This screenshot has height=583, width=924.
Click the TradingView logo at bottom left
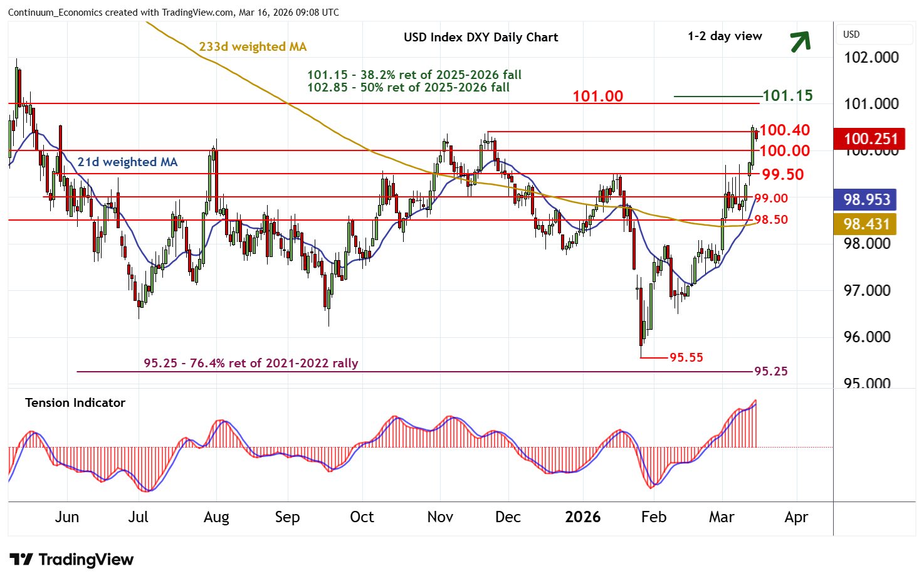point(71,559)
